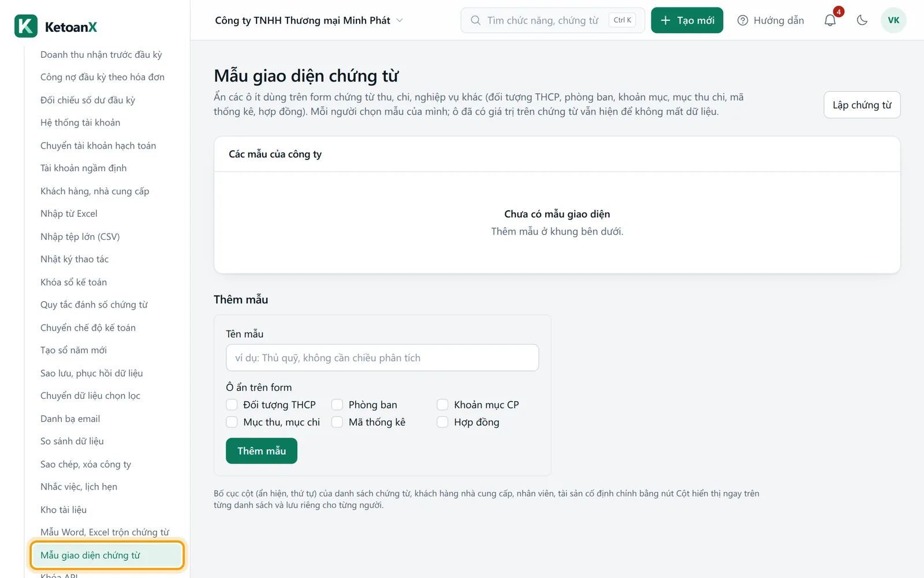Click into the Tên mẫu text field

(382, 358)
